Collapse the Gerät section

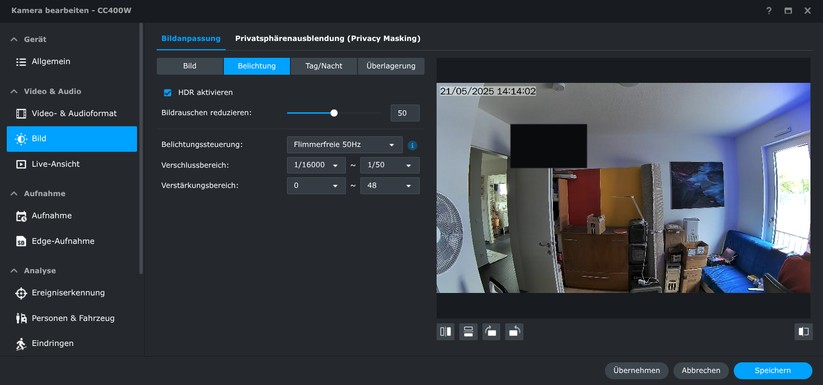coord(14,39)
